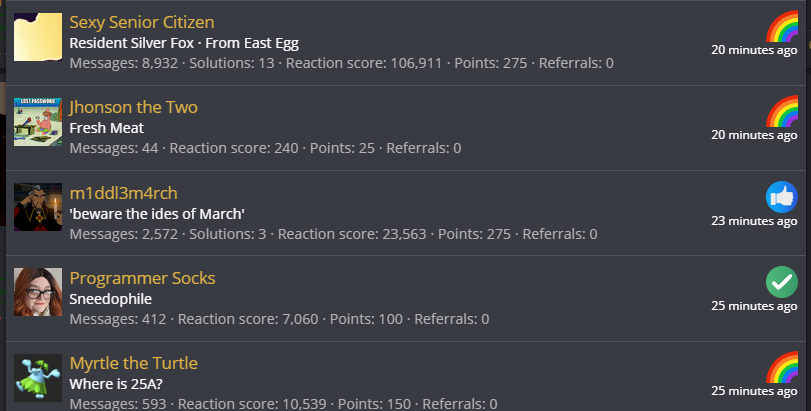Visit the Sexy Senior Citizen profile link
The image size is (811, 411).
point(142,22)
